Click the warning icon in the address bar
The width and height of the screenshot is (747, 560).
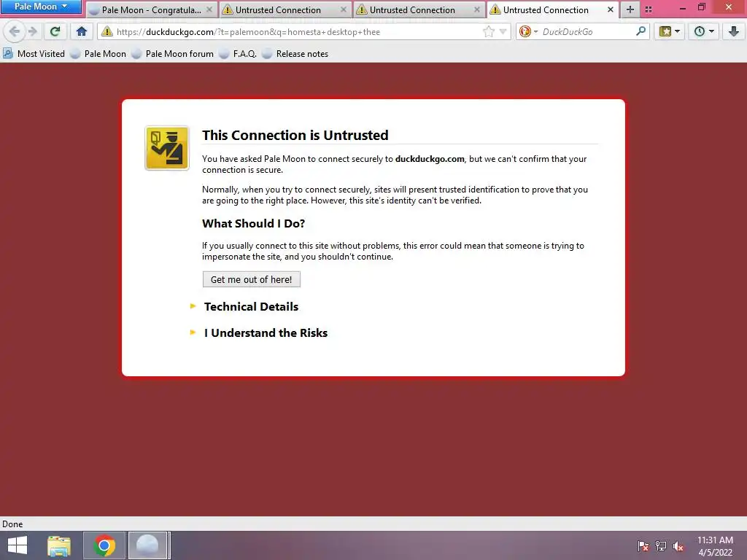(107, 32)
